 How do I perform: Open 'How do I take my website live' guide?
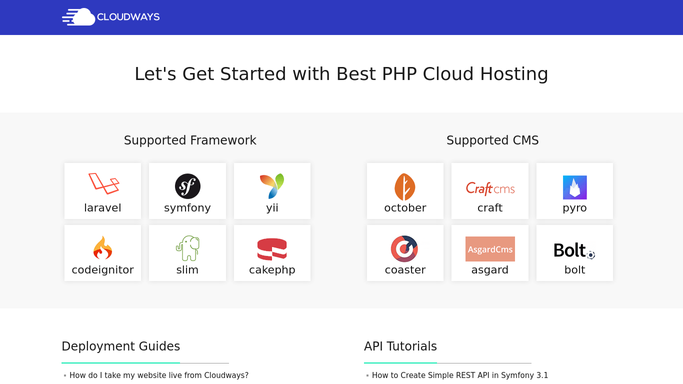tap(159, 375)
